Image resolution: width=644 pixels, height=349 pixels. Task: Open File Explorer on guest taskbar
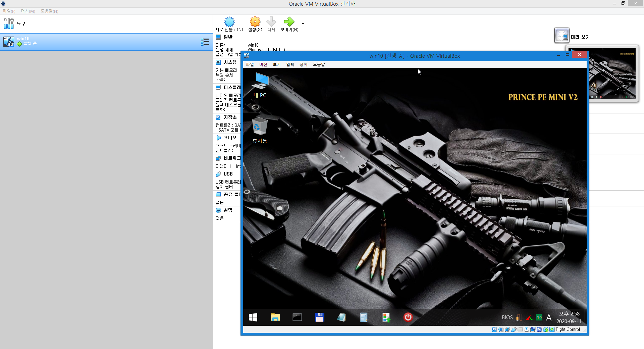(x=275, y=317)
